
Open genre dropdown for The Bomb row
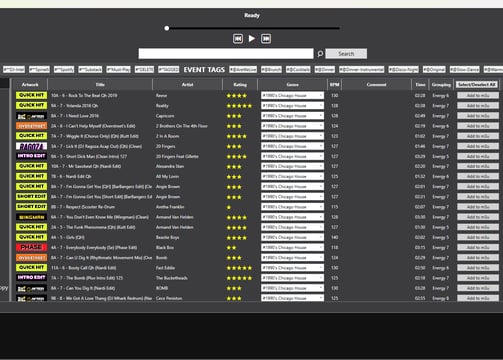292,278
